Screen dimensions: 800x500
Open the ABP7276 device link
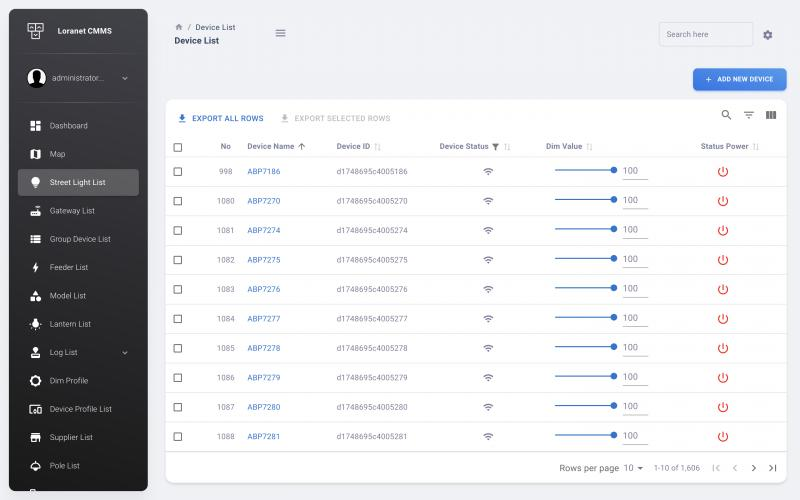coord(264,289)
